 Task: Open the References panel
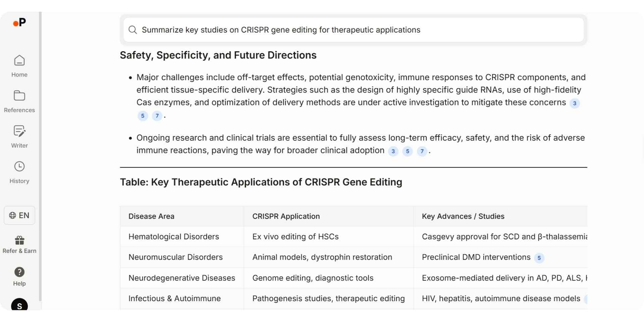click(x=19, y=101)
